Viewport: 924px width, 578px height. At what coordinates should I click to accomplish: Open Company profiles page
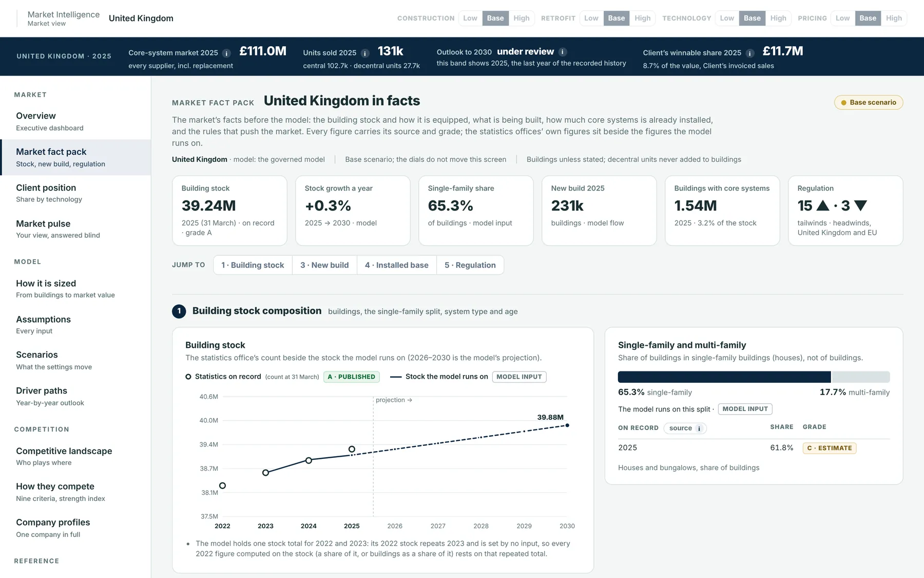coord(75,528)
